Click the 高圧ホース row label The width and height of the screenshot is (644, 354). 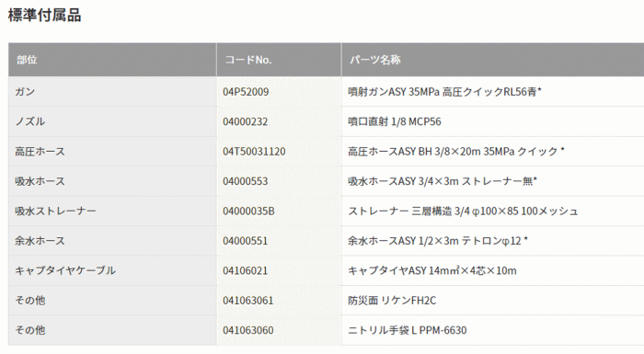tap(40, 152)
